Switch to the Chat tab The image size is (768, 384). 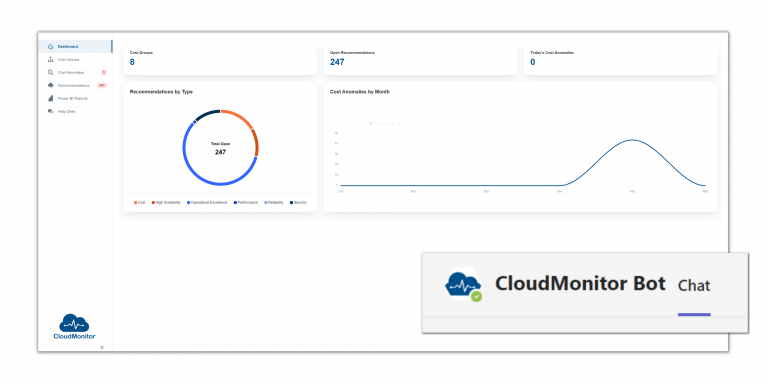click(694, 286)
